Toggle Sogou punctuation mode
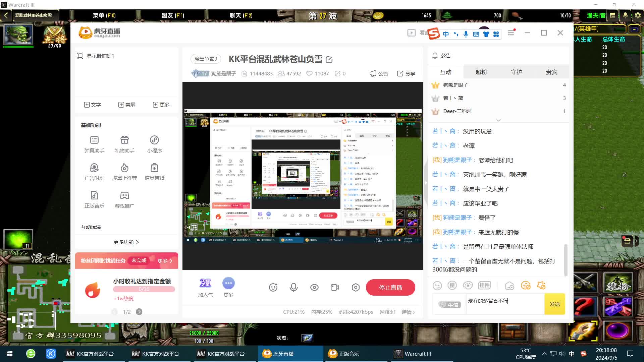644x362 pixels. click(x=456, y=34)
